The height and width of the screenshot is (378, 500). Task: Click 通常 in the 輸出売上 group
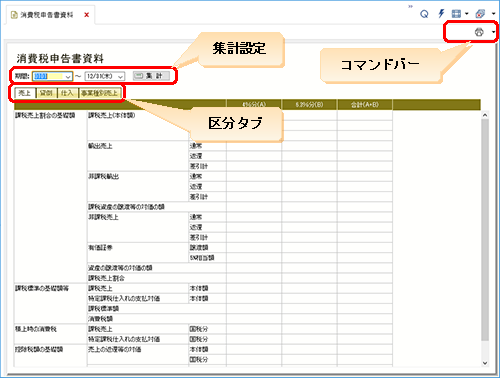[x=196, y=146]
